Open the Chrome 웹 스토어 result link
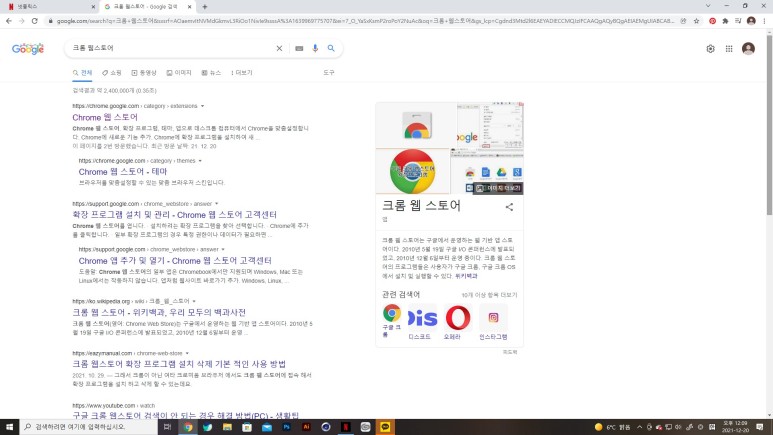Image resolution: width=773 pixels, height=435 pixels. (x=105, y=117)
